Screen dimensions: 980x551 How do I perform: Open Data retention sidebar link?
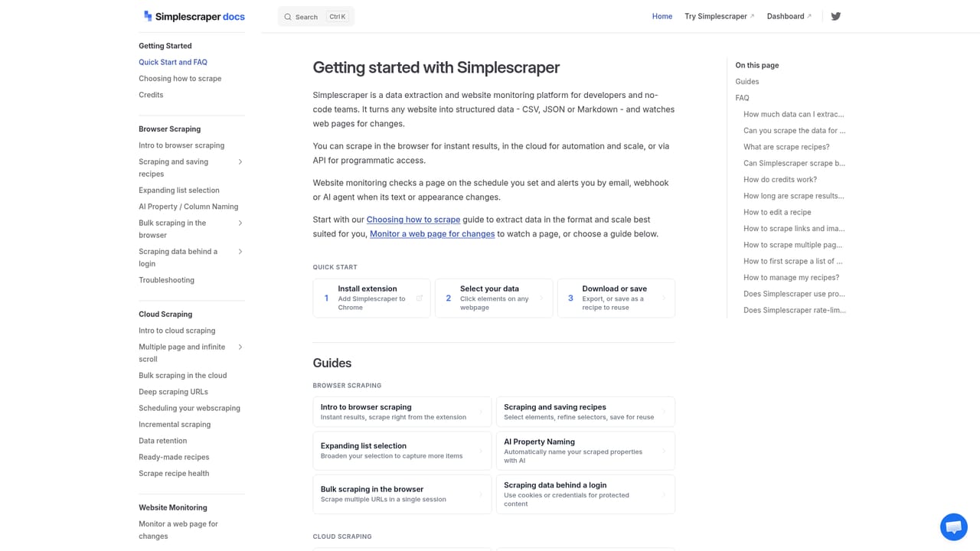point(162,441)
